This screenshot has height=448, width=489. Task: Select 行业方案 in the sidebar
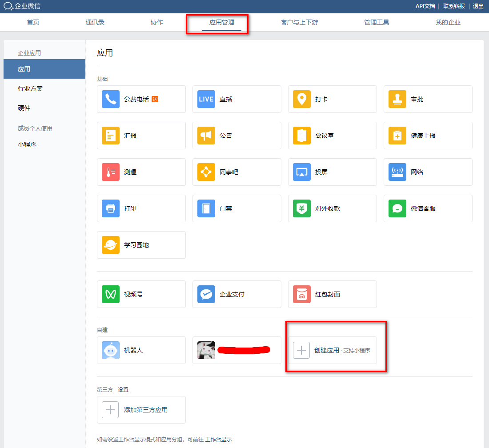click(x=30, y=88)
